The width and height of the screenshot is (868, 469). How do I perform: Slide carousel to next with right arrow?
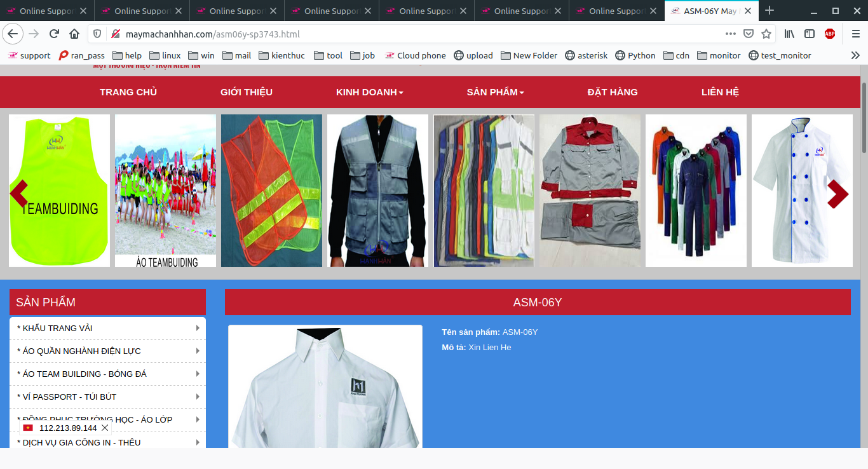coord(838,194)
